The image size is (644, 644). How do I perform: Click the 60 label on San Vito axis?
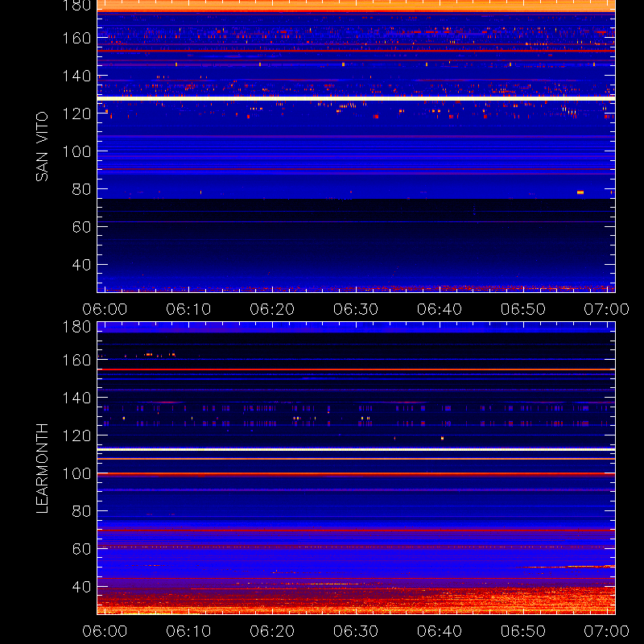tap(81, 227)
